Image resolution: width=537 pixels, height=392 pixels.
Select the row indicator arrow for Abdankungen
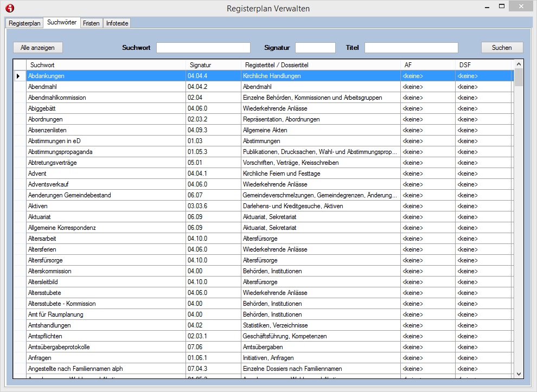[x=18, y=76]
